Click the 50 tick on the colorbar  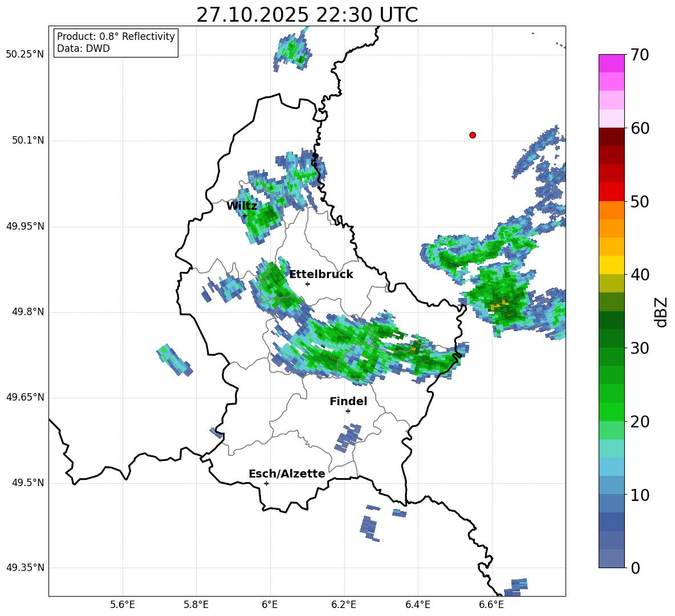640,202
